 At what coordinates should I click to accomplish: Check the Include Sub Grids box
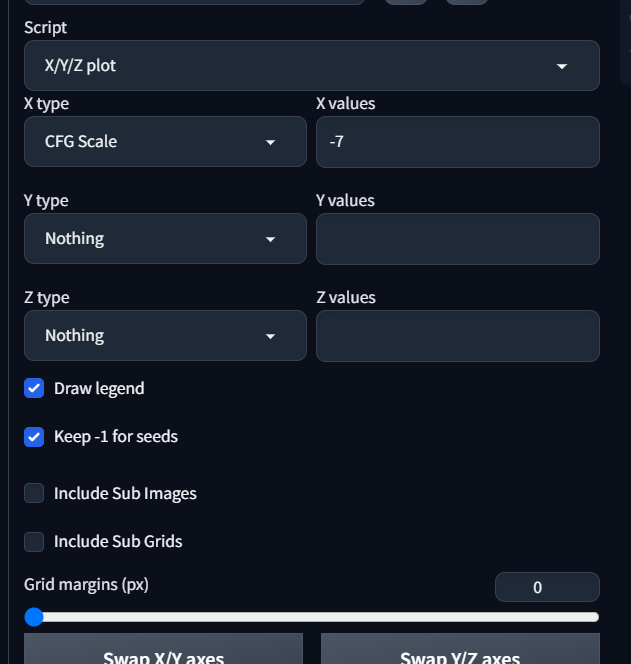pyautogui.click(x=34, y=541)
